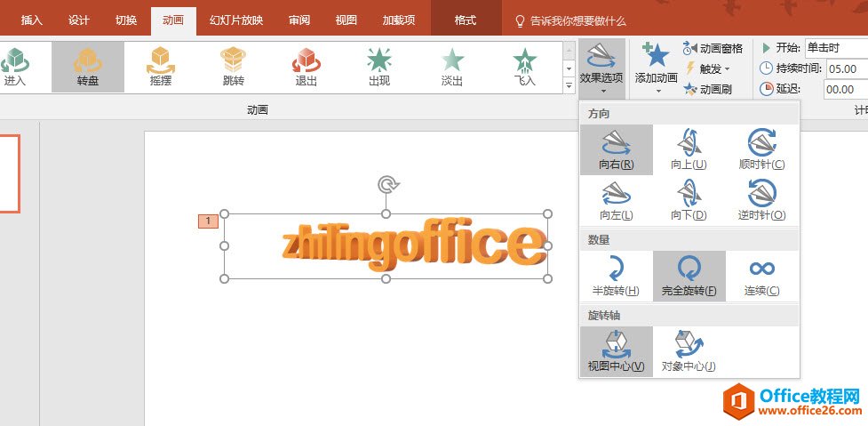This screenshot has width=868, height=426.
Task: Select the 跳转 (Jump & Turn) animation
Action: coord(233,67)
